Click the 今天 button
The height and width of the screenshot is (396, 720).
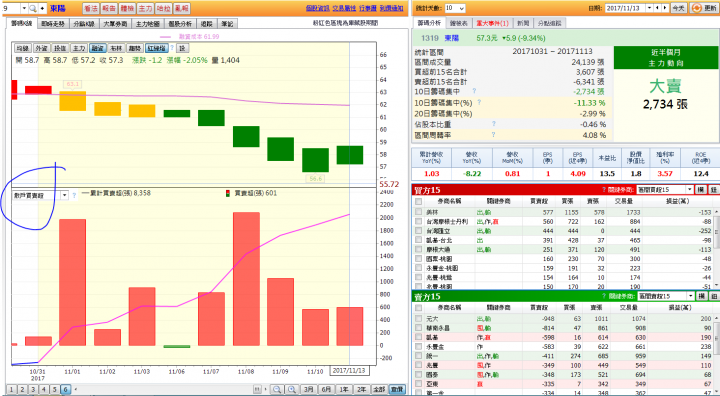point(678,8)
